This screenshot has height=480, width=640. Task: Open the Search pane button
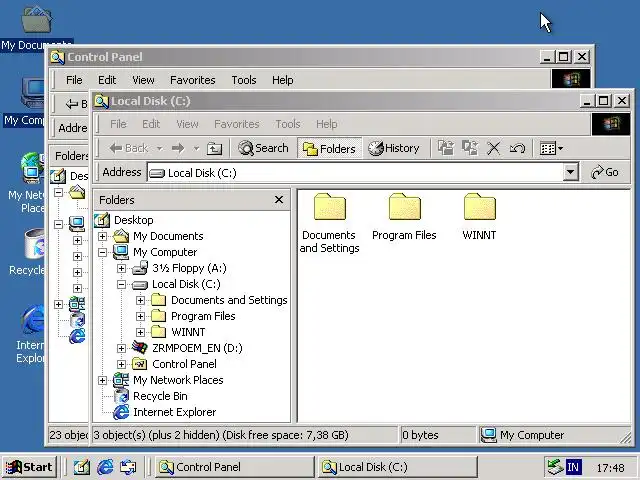pos(263,148)
